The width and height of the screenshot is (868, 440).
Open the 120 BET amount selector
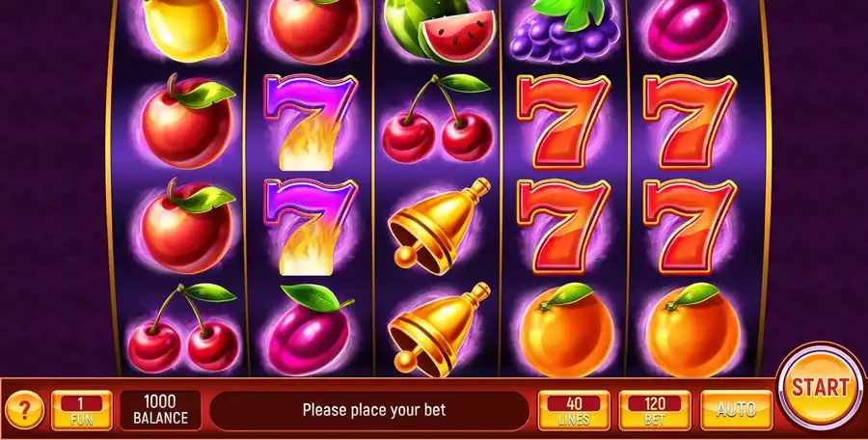[654, 410]
